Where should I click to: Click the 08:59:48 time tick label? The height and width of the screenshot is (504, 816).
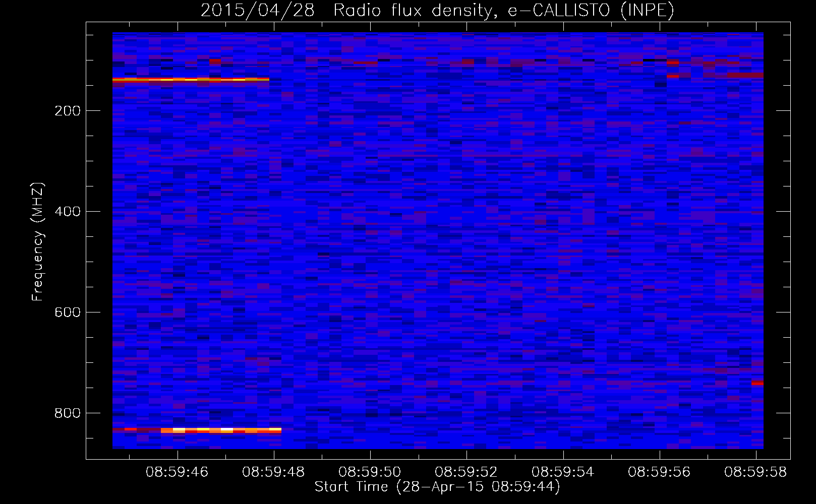273,472
